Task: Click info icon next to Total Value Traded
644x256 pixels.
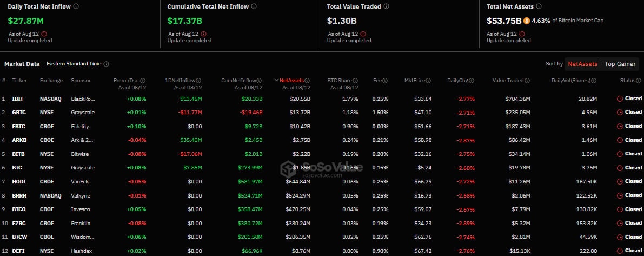Action: coord(386,6)
